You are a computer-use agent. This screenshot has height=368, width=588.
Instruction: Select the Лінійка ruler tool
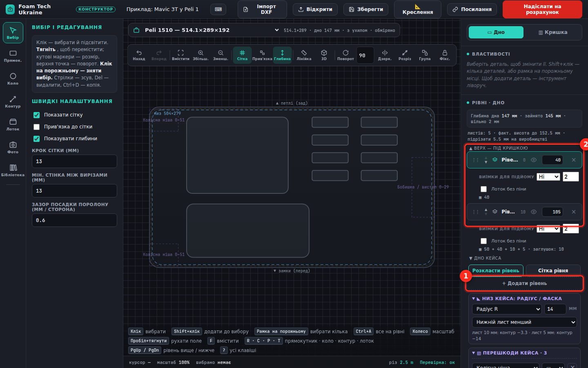304,55
